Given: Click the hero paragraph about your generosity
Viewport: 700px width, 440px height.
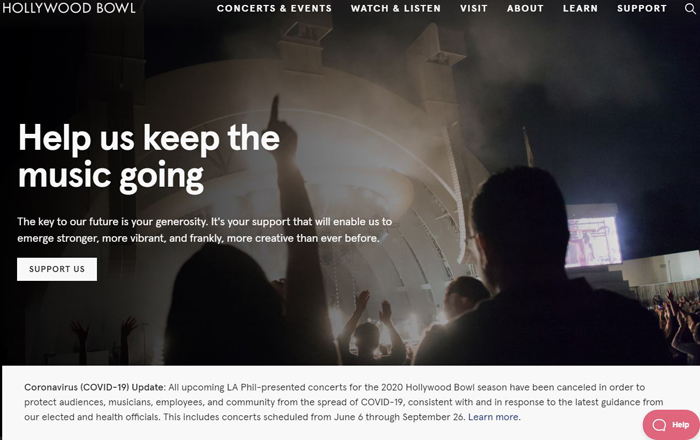Looking at the screenshot, I should 204,230.
